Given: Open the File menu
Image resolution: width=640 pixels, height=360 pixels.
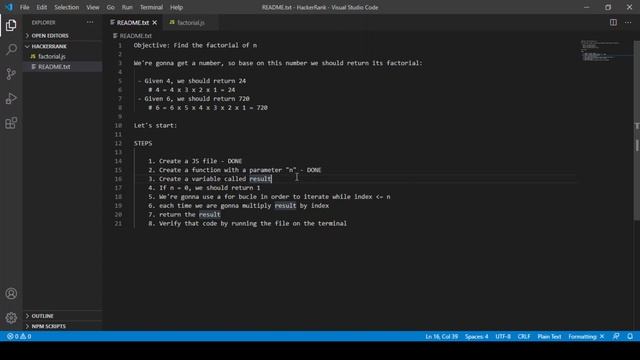Looking at the screenshot, I should (x=24, y=7).
